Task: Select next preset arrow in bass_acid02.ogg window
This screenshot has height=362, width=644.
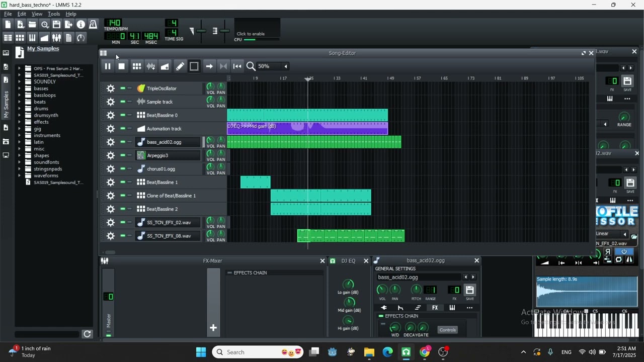Action: click(473, 277)
